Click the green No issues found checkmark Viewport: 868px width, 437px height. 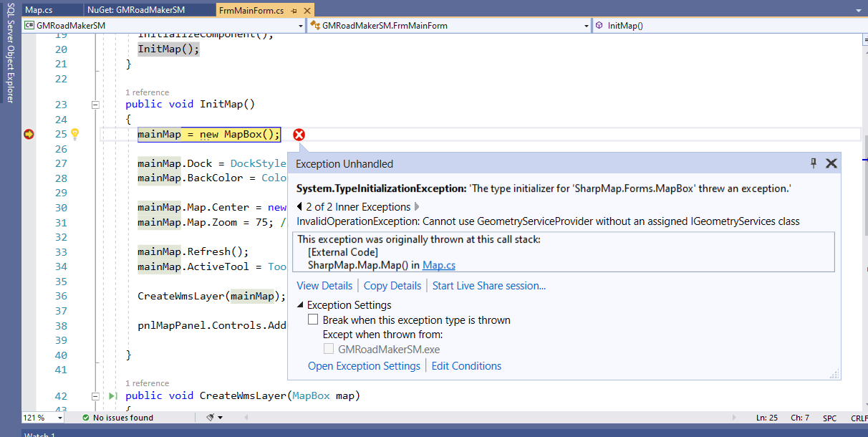86,417
